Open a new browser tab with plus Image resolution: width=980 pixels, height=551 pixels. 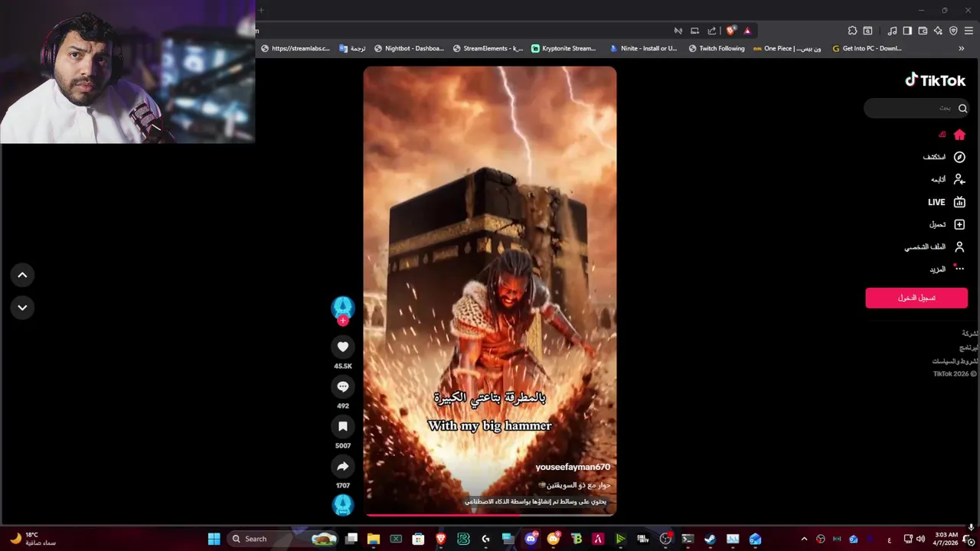(x=260, y=10)
